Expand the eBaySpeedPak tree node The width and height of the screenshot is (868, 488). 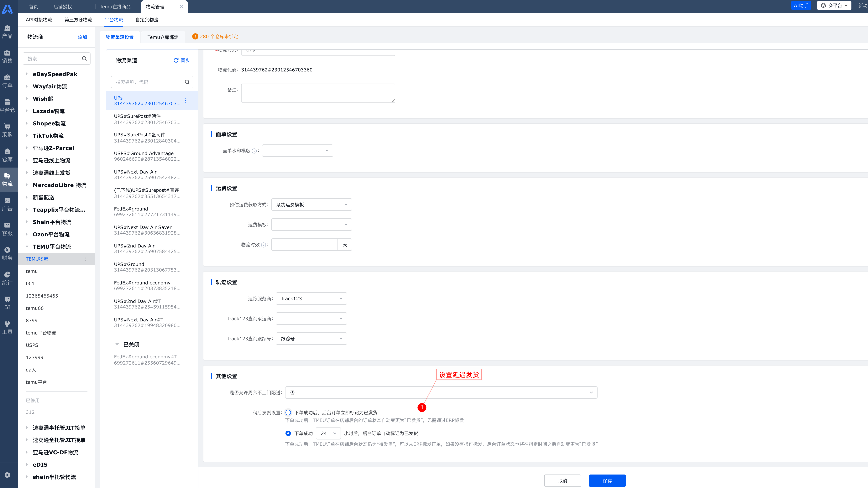27,74
